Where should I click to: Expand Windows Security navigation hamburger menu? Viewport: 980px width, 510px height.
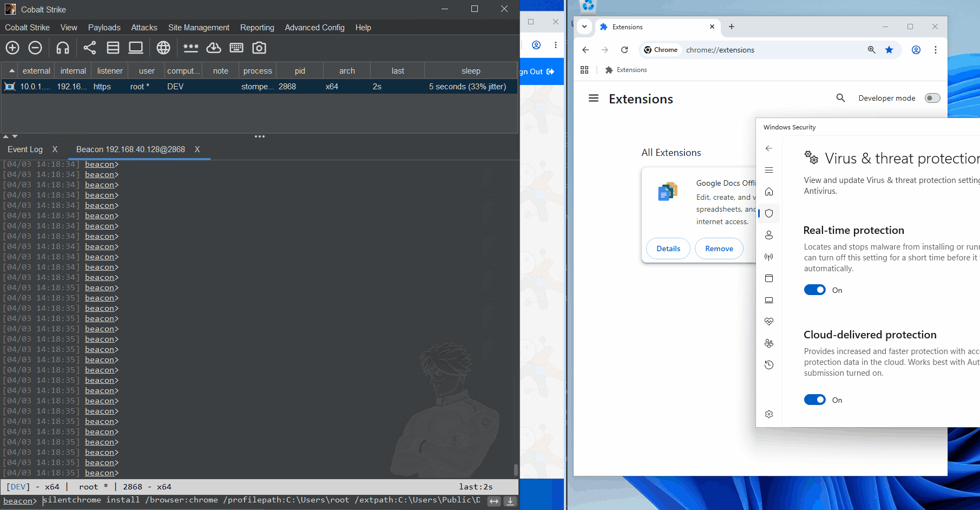[769, 170]
